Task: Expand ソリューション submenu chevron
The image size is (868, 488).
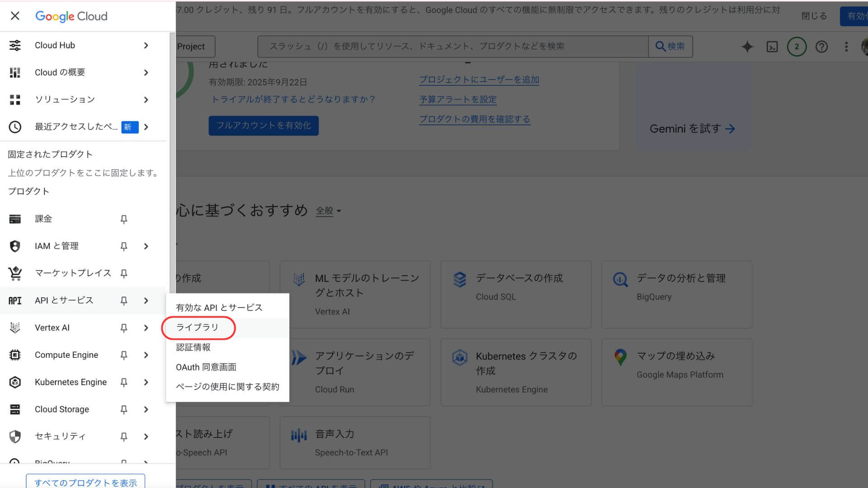Action: click(146, 100)
